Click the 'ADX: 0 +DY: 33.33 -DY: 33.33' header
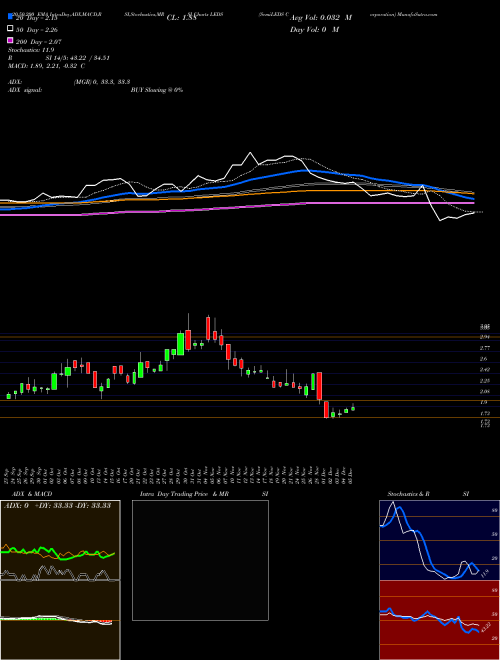This screenshot has height=660, width=500. tap(57, 505)
